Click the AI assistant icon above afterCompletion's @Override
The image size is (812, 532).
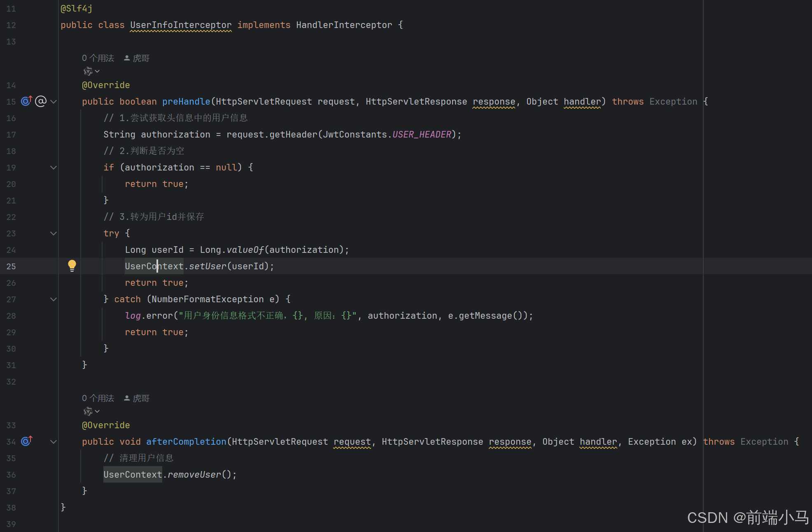click(x=88, y=412)
